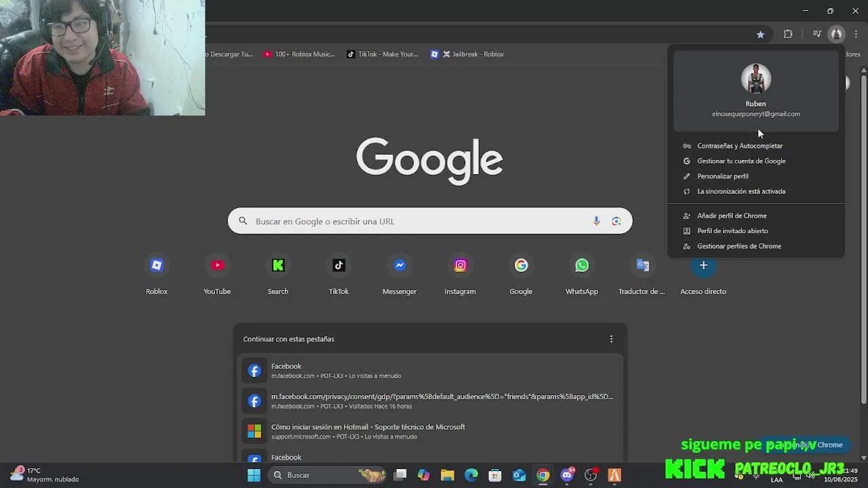
Task: Open Copilot from the taskbar
Action: coord(424,475)
